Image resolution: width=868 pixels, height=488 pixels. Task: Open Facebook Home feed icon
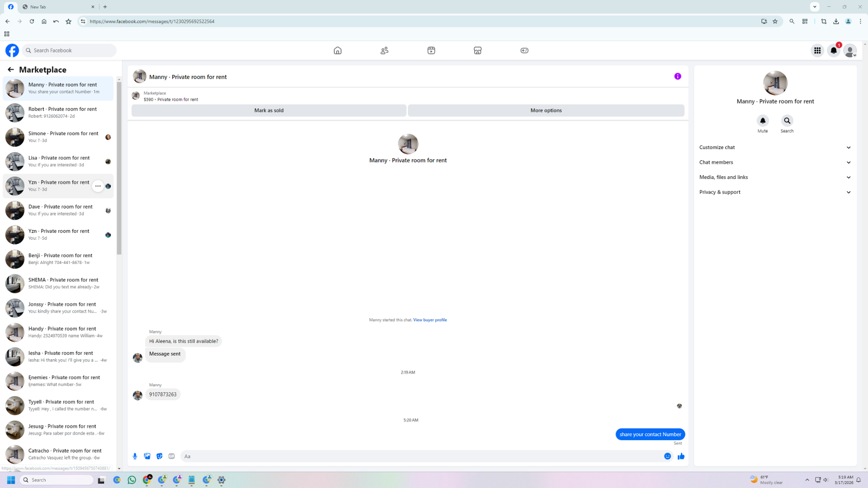click(x=337, y=51)
